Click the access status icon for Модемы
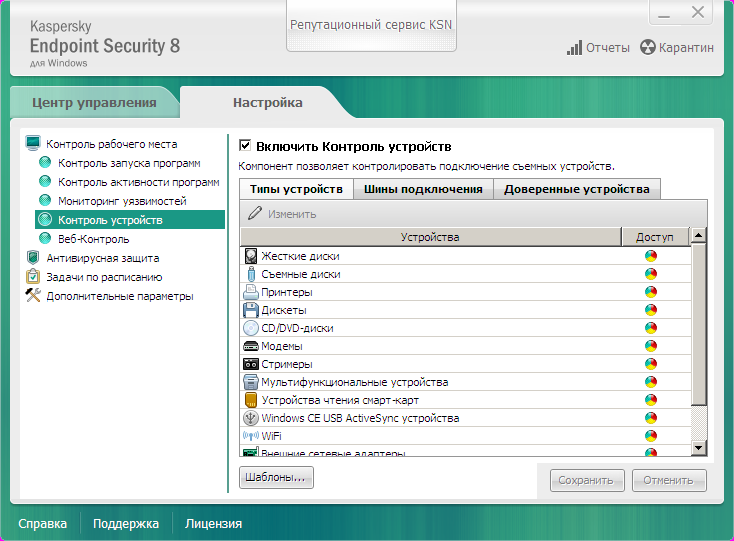Screen dimensions: 734x541 (x=651, y=346)
